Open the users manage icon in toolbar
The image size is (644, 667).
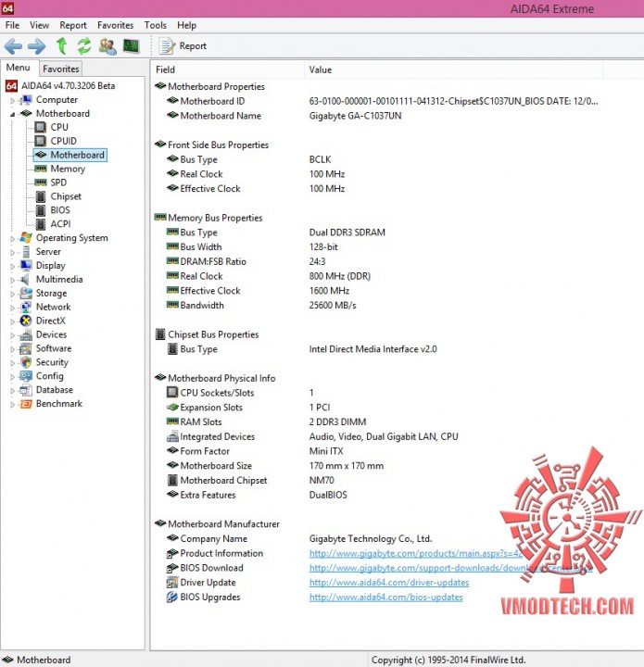pyautogui.click(x=107, y=46)
